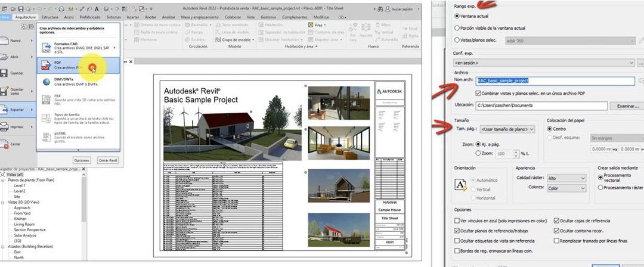Image resolution: width=644 pixels, height=267 pixels.
Task: Click the Save icon in quick access toolbar
Action: [x=22, y=8]
